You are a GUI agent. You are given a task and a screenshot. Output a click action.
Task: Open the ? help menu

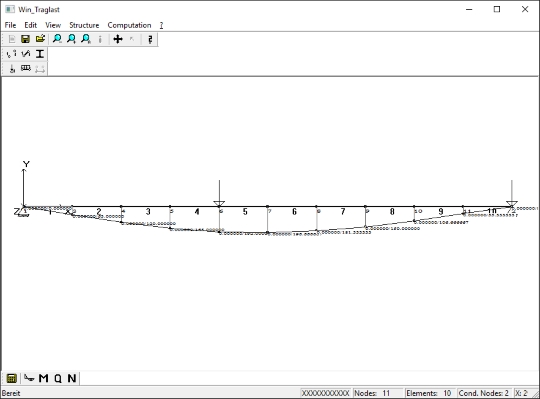pos(161,25)
